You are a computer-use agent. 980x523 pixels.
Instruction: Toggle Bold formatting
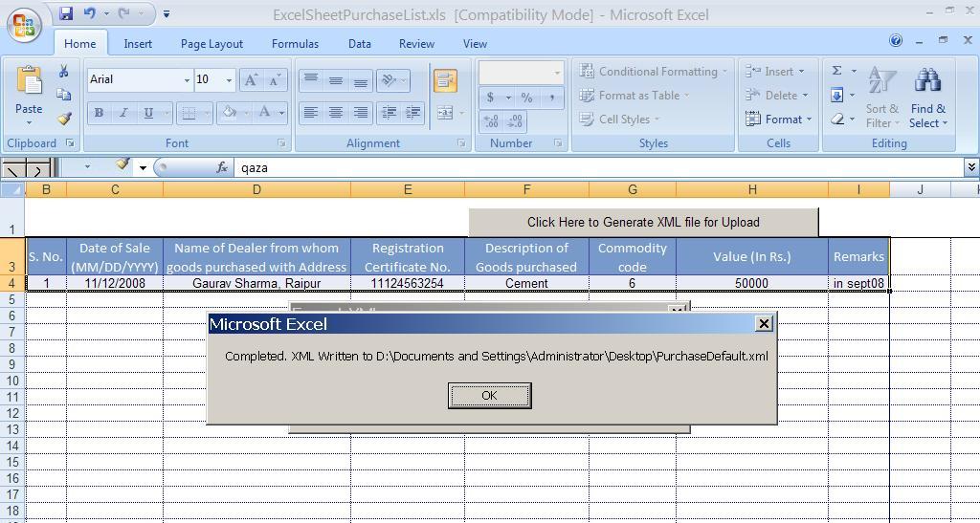coord(99,113)
